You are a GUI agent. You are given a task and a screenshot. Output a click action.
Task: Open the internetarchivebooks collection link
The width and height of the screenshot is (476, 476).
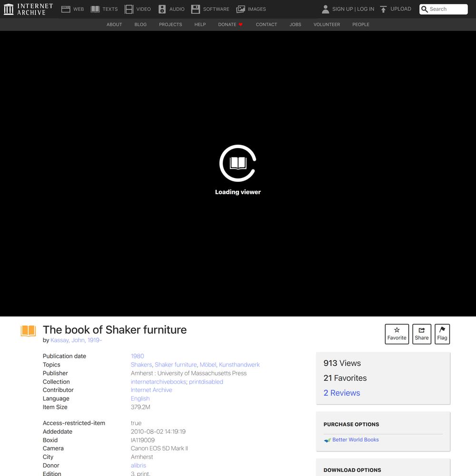point(158,382)
